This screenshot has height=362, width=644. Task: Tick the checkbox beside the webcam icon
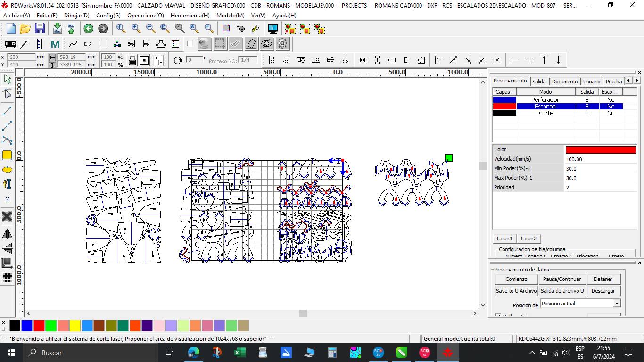point(190,44)
